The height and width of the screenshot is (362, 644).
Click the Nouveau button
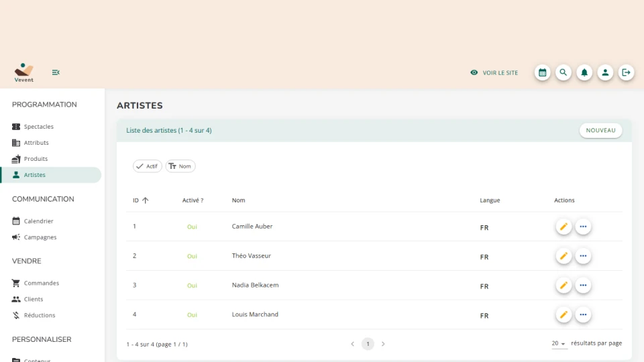(x=600, y=131)
